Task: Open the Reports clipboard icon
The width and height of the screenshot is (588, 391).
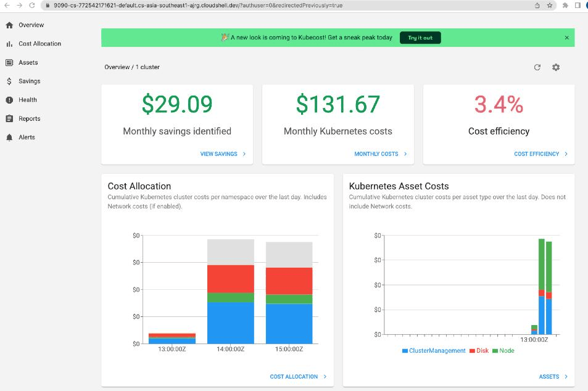Action: [9, 118]
